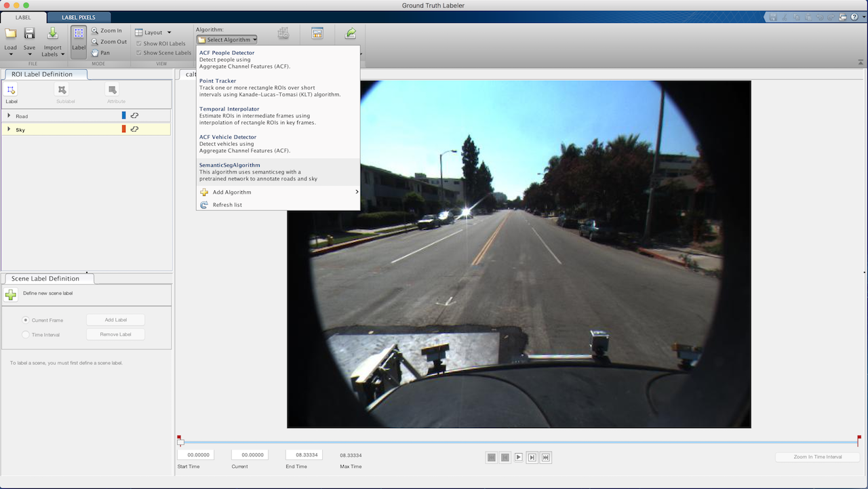Choose Point Tracker algorithm
This screenshot has height=489, width=868.
click(x=278, y=87)
